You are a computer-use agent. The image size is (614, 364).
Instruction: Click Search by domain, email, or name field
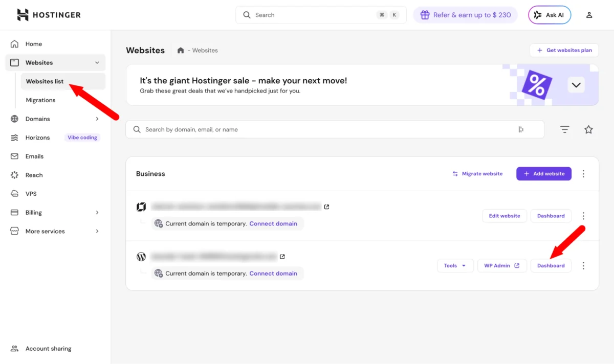pyautogui.click(x=335, y=129)
